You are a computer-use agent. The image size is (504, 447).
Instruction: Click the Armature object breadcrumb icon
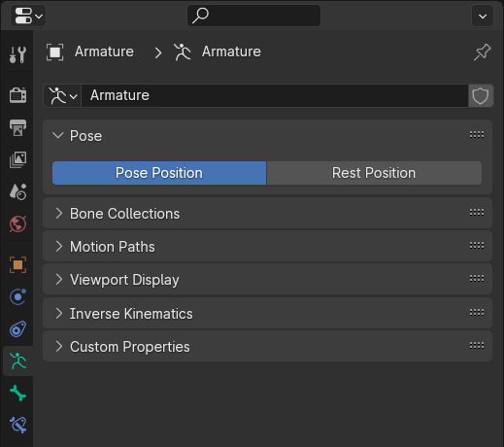(54, 52)
